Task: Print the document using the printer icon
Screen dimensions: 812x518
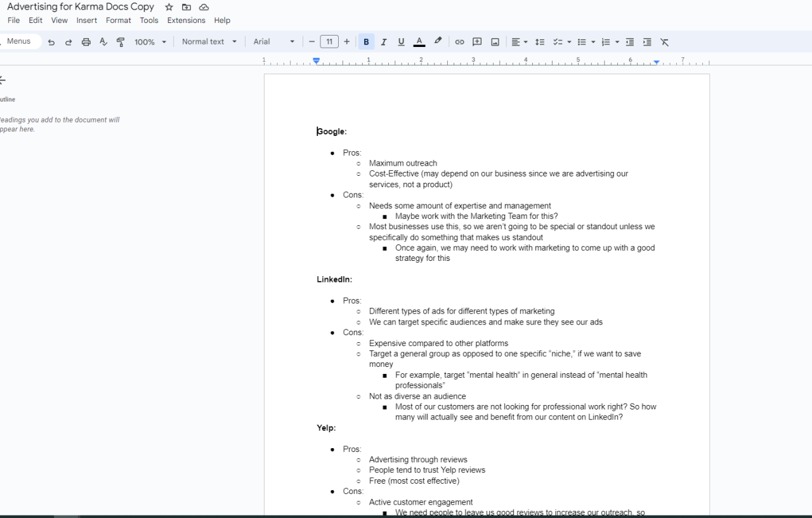Action: point(86,42)
